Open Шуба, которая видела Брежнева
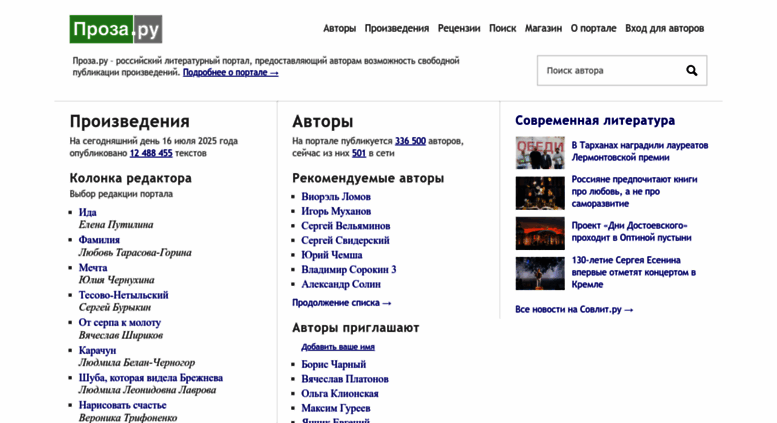777x423 pixels. click(151, 377)
